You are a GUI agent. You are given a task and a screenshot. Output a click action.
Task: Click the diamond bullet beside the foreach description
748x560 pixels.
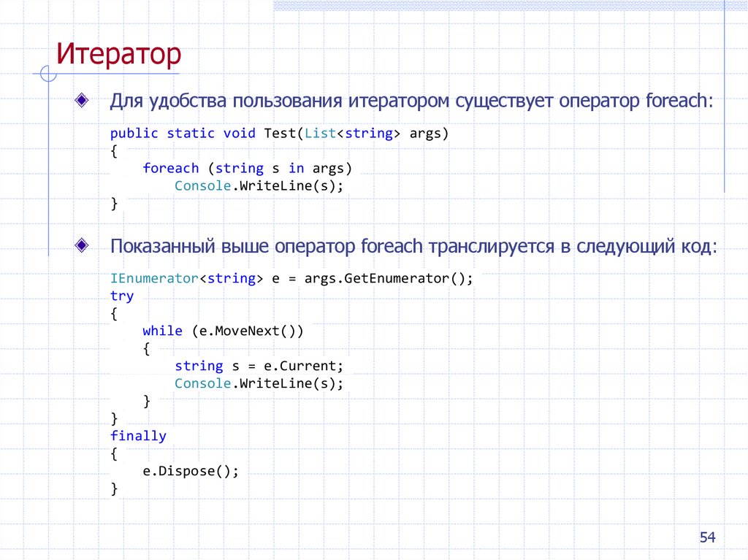80,99
